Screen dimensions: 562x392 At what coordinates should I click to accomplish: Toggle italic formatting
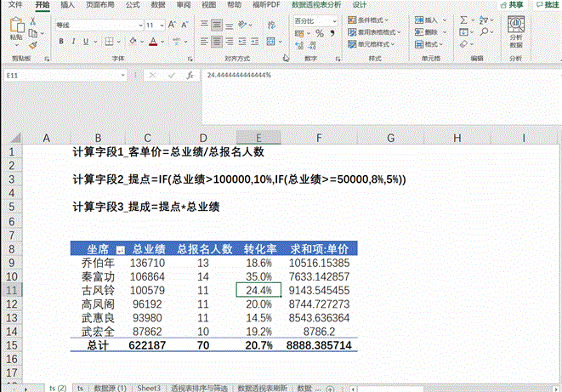click(73, 40)
